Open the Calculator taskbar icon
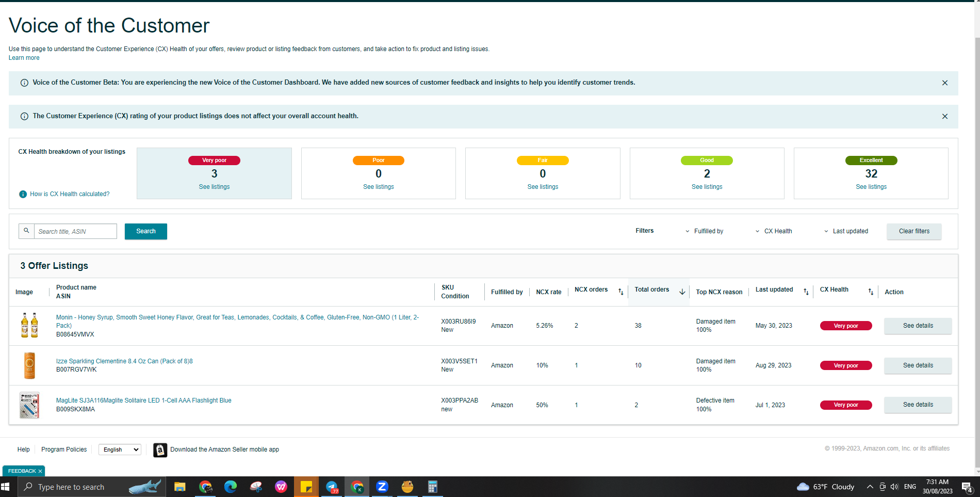 (433, 487)
